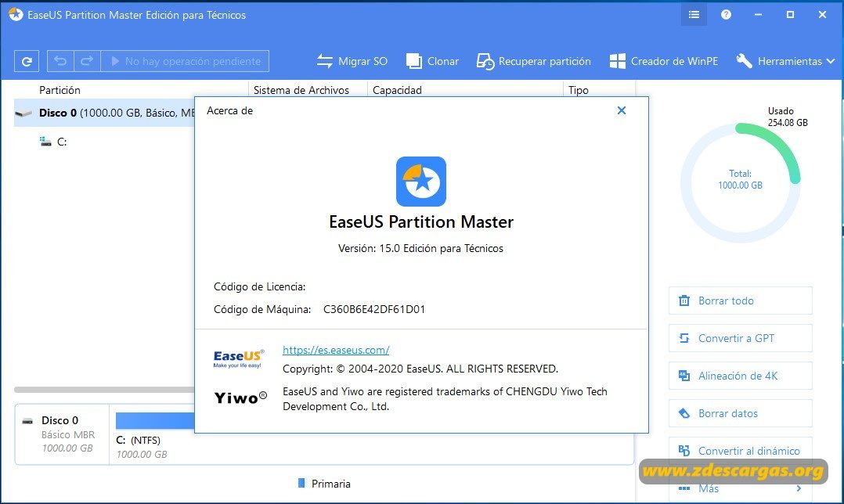Click the Total: 1000.00 GB label
844x504 pixels.
740,179
